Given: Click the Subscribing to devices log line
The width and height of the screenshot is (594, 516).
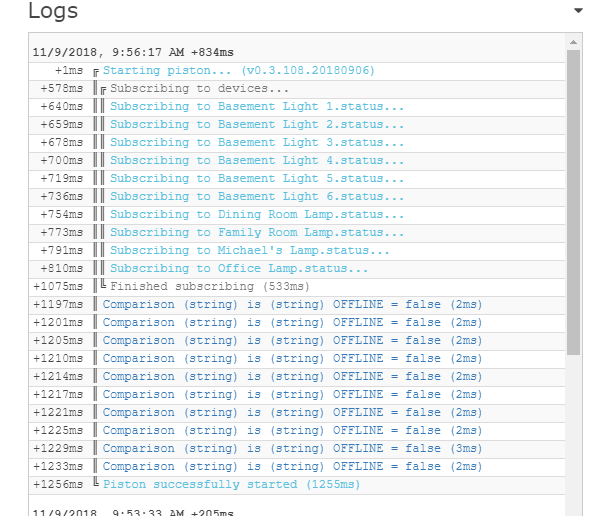Looking at the screenshot, I should pos(200,89).
